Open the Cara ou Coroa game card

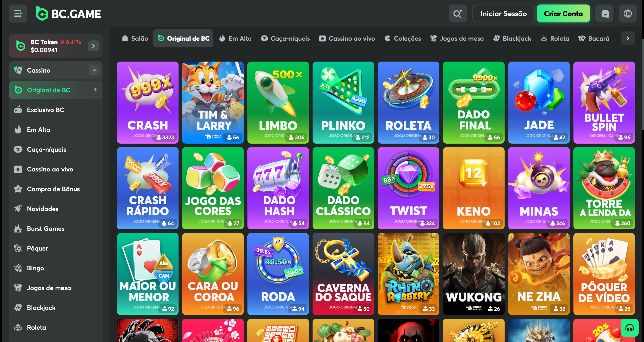pos(213,274)
